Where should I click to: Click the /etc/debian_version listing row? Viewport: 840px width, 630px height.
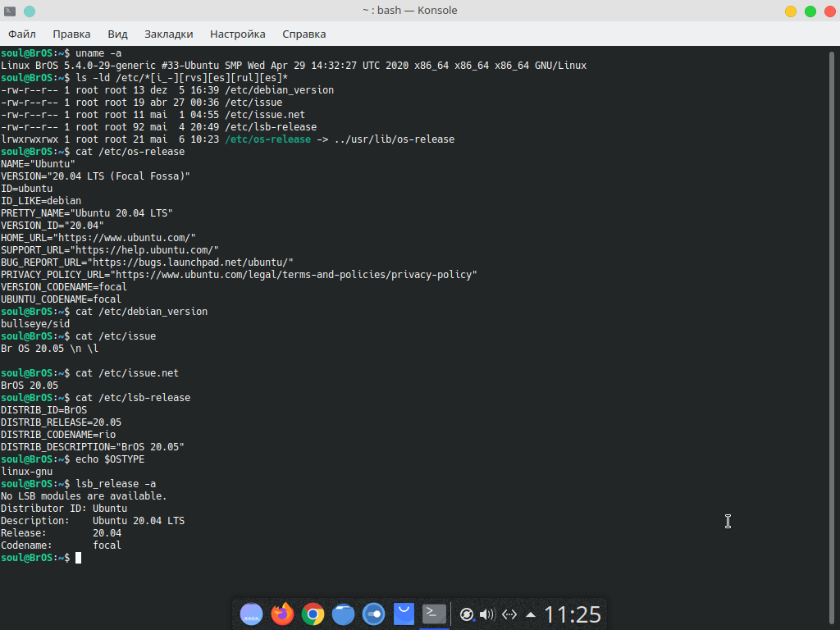pyautogui.click(x=167, y=90)
